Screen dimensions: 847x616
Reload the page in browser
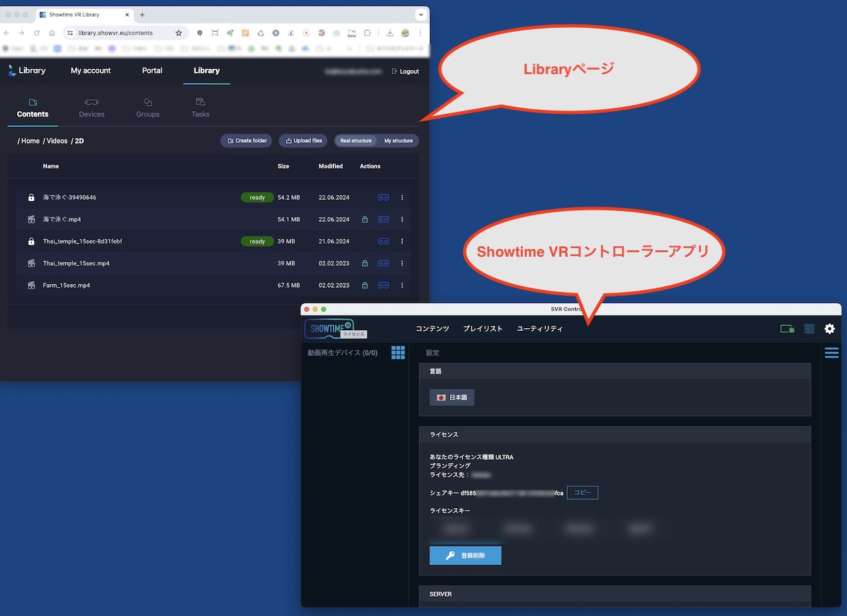(x=36, y=32)
